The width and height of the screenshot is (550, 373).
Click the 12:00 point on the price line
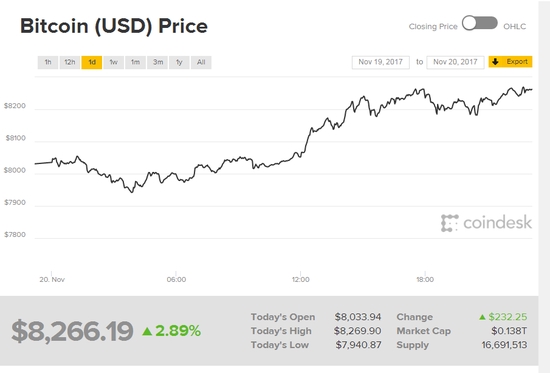point(301,156)
